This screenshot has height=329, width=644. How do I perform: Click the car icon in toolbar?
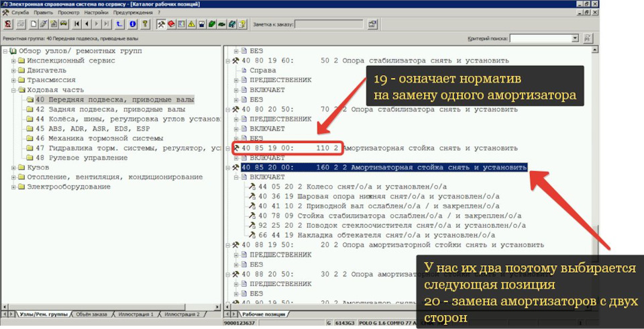[x=64, y=24]
